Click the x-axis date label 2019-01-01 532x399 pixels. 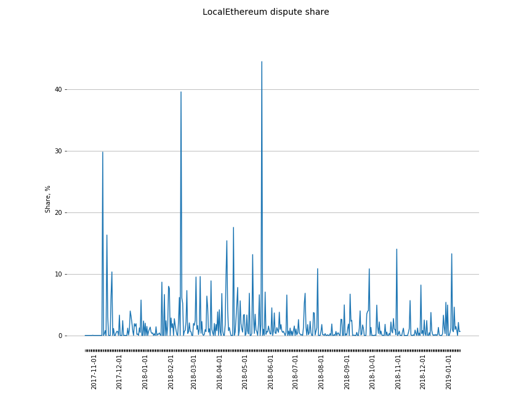coord(448,372)
